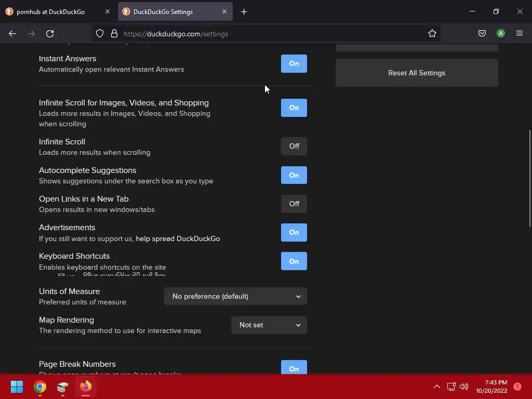Click the Reset All Settings button
The image size is (532, 399).
pos(417,73)
